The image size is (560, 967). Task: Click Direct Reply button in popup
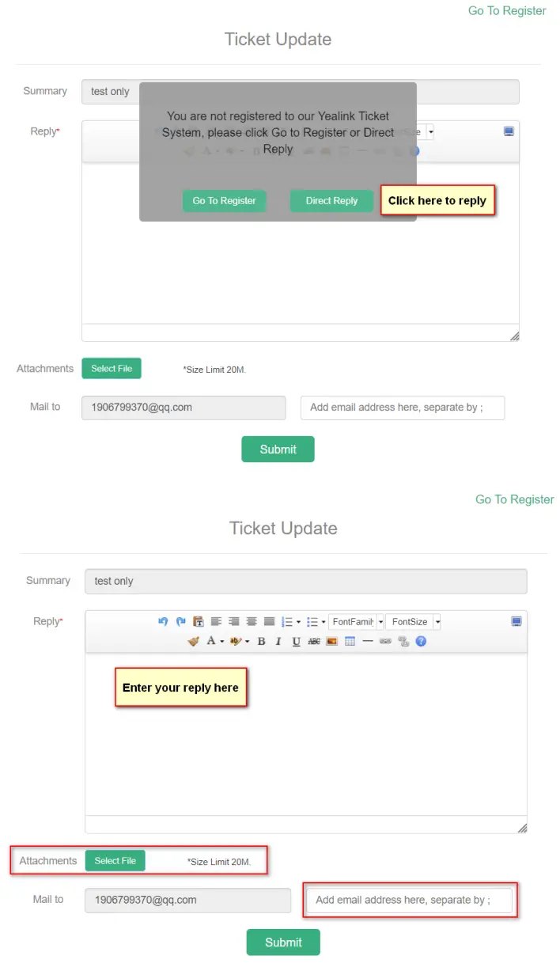tap(331, 201)
